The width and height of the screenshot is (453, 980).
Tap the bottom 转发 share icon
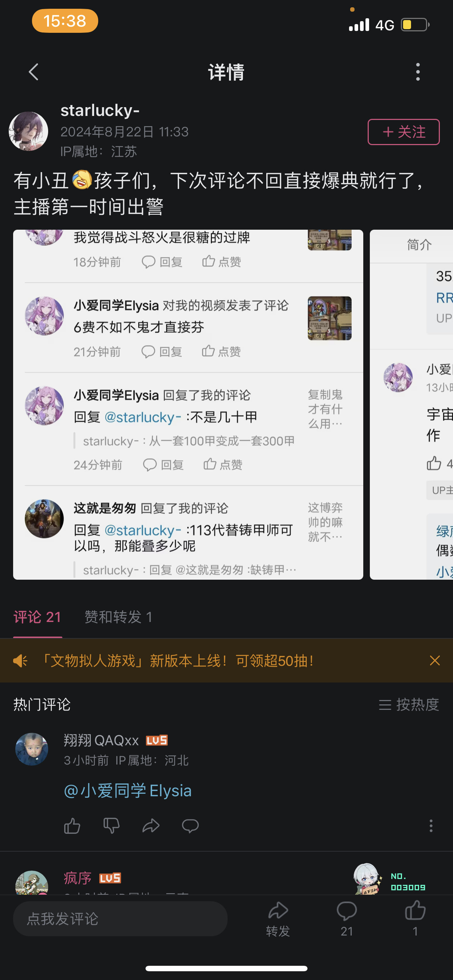[278, 919]
